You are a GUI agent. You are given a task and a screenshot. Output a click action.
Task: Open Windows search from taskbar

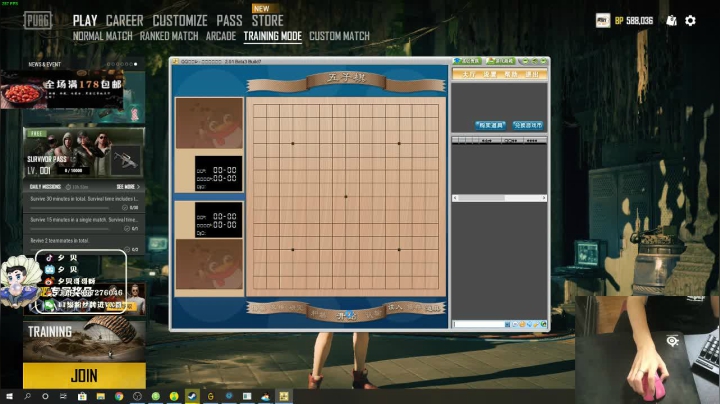(28, 396)
